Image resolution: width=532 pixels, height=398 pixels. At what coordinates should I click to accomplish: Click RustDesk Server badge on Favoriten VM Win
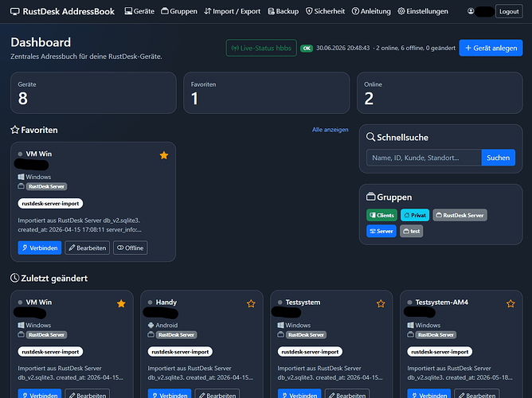coord(46,186)
